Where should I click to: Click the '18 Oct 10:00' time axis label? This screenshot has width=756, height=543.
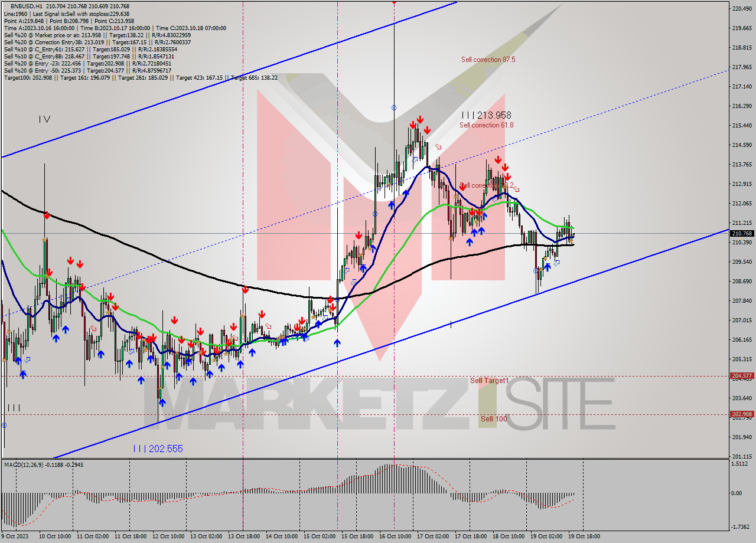pos(509,536)
